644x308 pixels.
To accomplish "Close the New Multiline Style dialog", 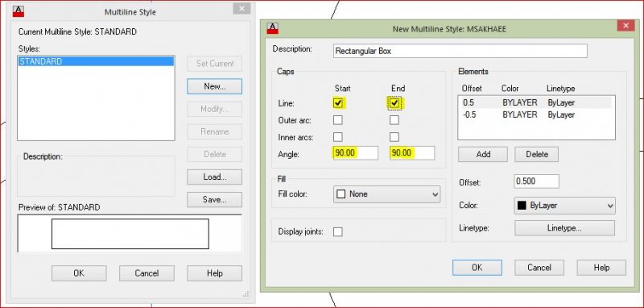I will (625, 26).
